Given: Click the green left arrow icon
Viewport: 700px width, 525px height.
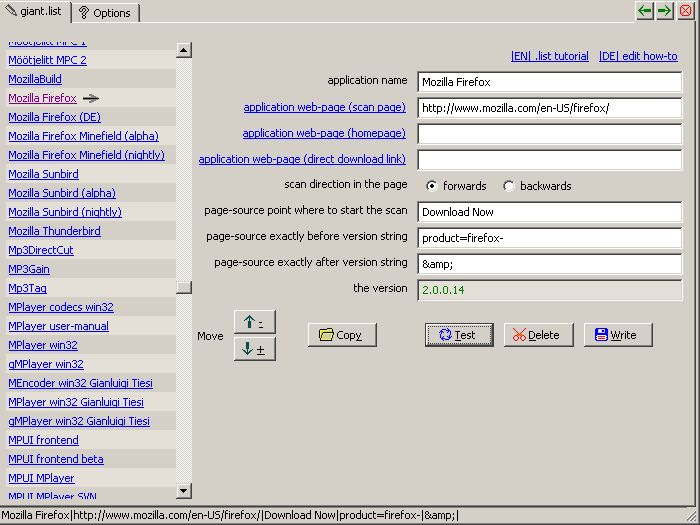Looking at the screenshot, I should (645, 11).
